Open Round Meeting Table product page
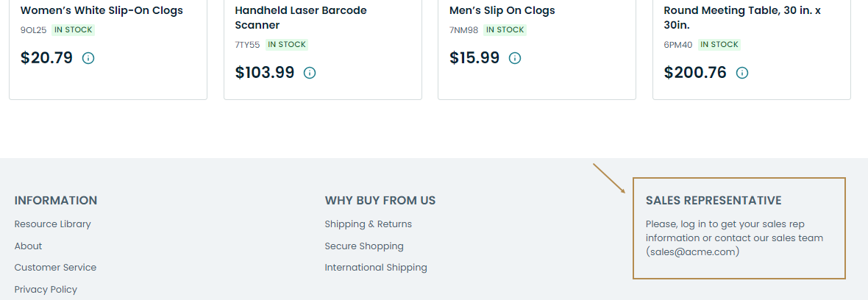This screenshot has height=300, width=868. pos(743,18)
